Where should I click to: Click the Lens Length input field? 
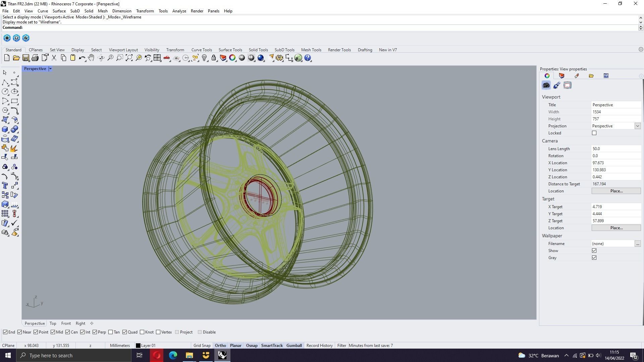coord(615,149)
